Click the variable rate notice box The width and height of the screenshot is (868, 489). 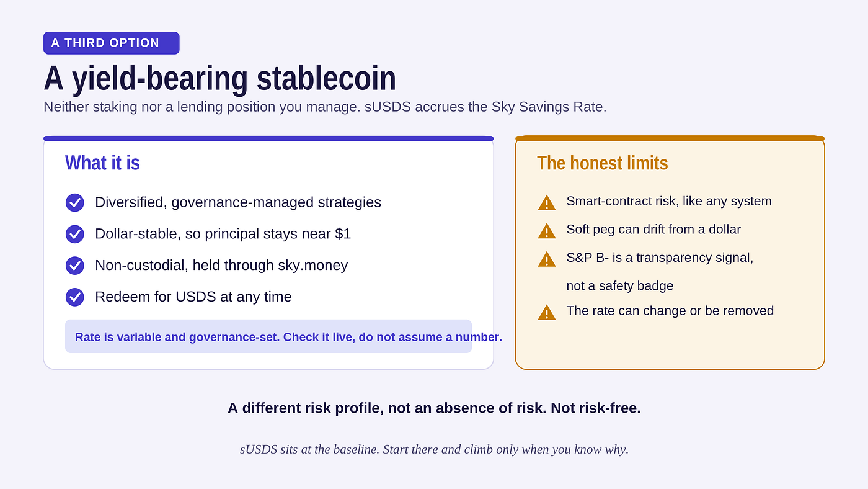click(x=268, y=336)
